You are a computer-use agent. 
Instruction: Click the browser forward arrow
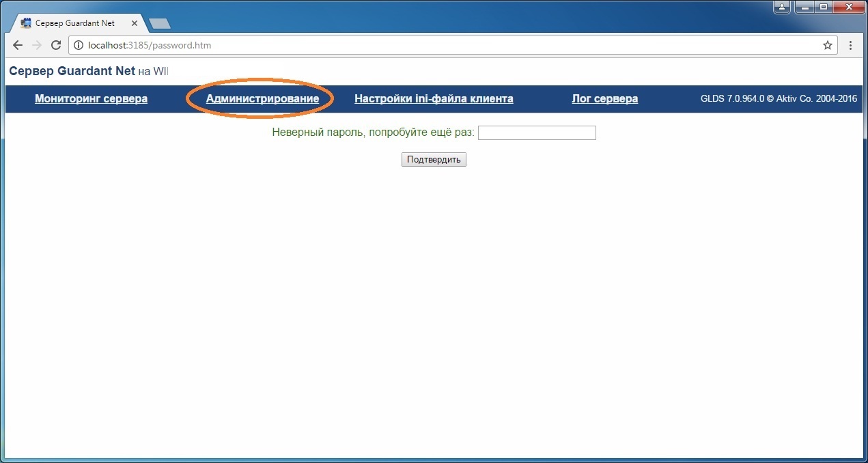pos(37,46)
